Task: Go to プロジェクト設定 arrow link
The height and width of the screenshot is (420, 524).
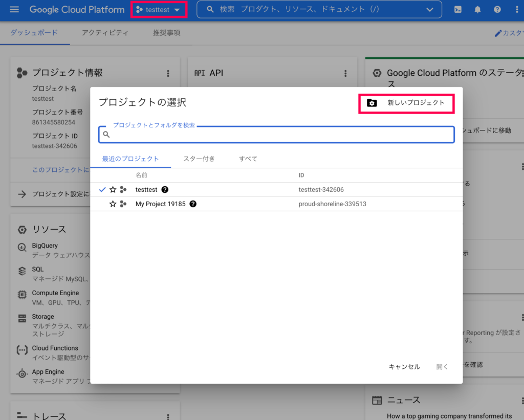Action: 22,194
